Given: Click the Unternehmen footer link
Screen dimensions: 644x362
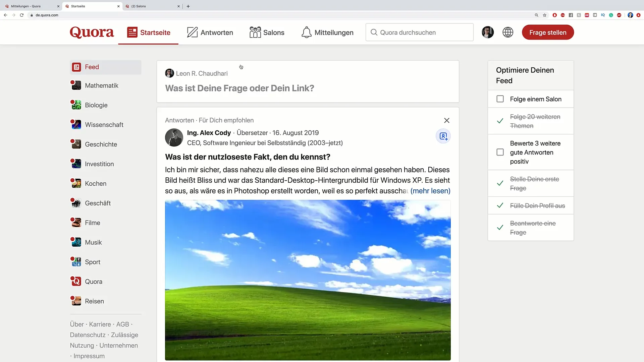Looking at the screenshot, I should (x=119, y=346).
